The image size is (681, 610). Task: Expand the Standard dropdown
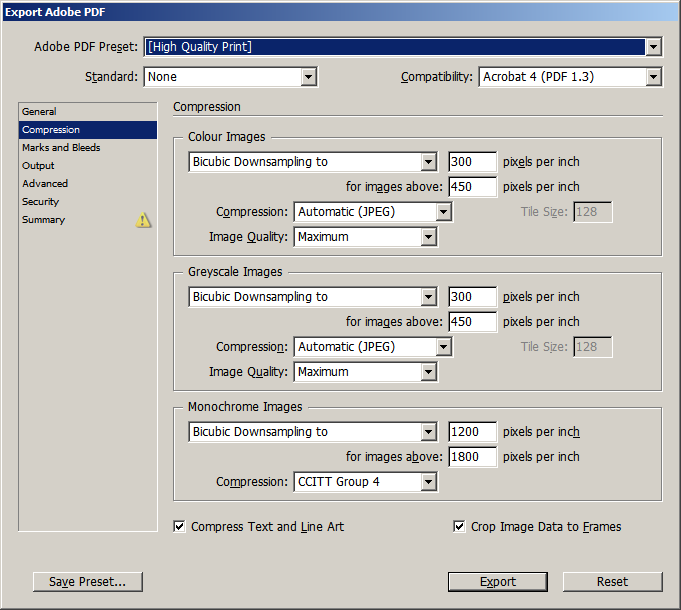click(308, 77)
